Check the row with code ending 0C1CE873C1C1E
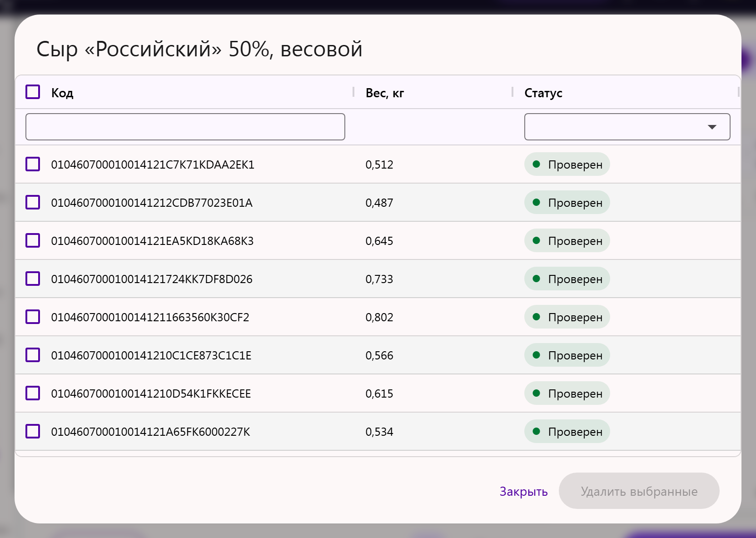Screen dimensions: 756x538 pos(33,355)
